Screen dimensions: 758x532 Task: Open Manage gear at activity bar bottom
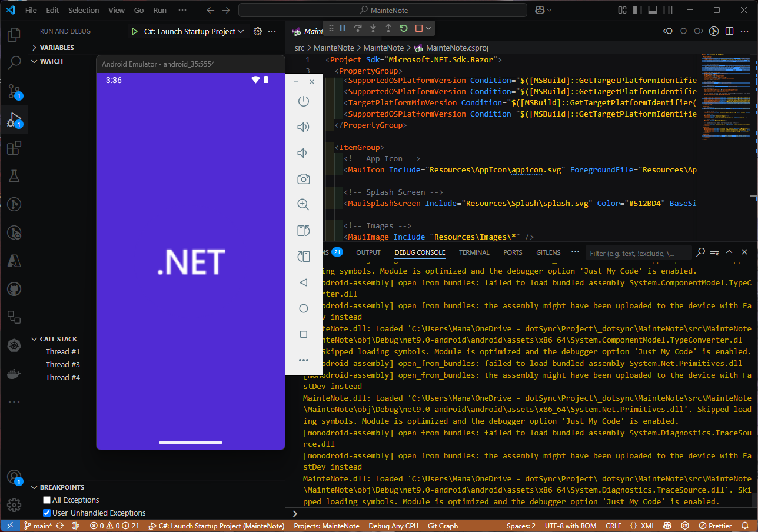[14, 505]
